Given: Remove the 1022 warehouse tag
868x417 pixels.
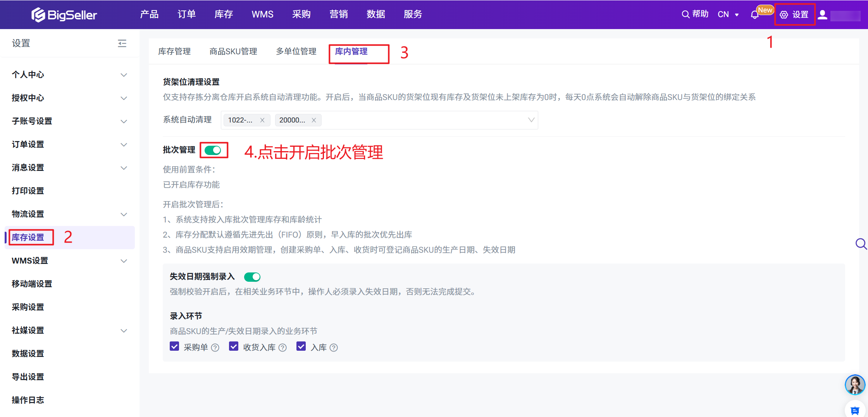Looking at the screenshot, I should [262, 120].
